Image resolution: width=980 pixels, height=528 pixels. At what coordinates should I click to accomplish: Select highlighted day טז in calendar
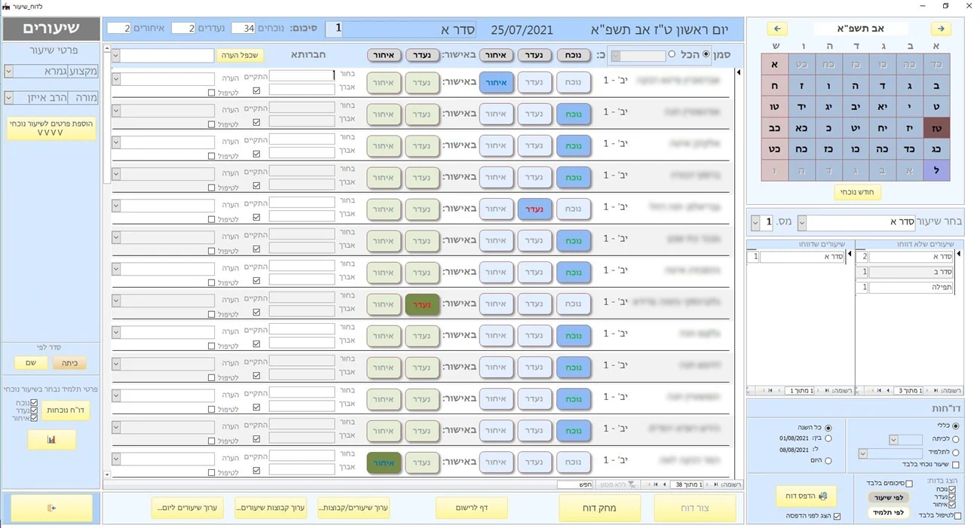pos(936,128)
